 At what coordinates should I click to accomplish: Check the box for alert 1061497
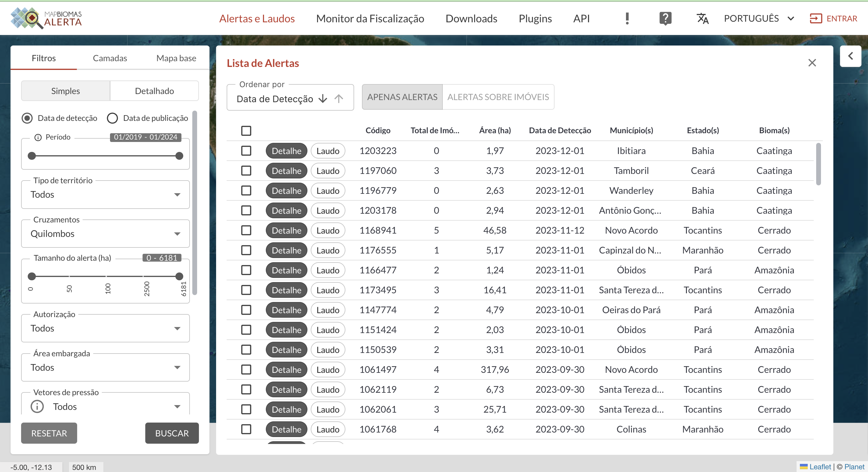point(246,369)
